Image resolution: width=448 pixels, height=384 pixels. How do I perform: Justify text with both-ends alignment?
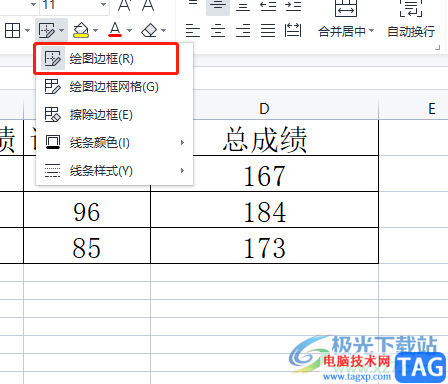coord(268,31)
